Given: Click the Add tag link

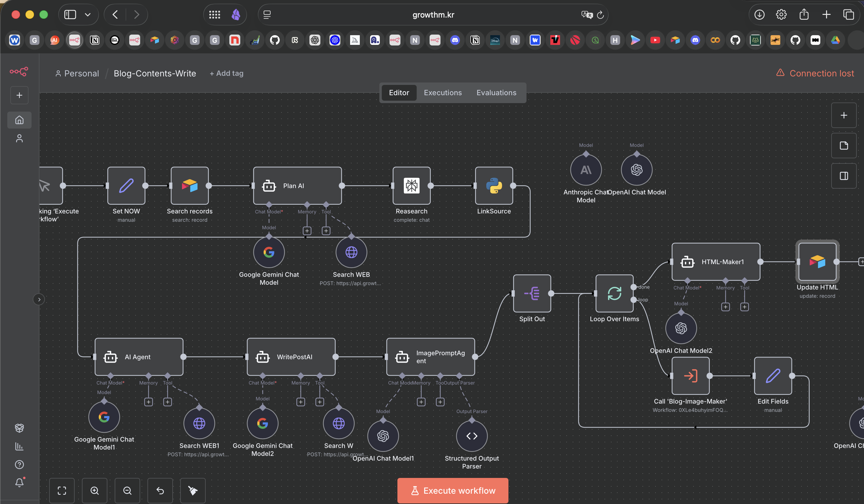Looking at the screenshot, I should coord(227,73).
